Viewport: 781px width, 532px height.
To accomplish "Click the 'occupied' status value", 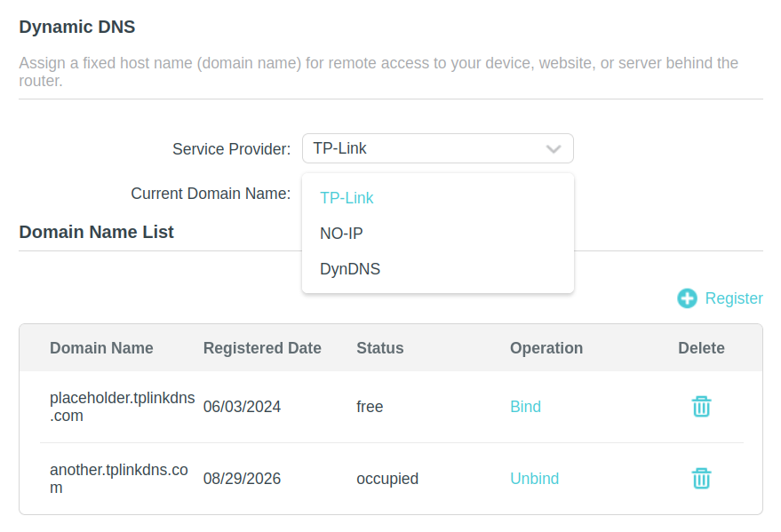I will [387, 478].
